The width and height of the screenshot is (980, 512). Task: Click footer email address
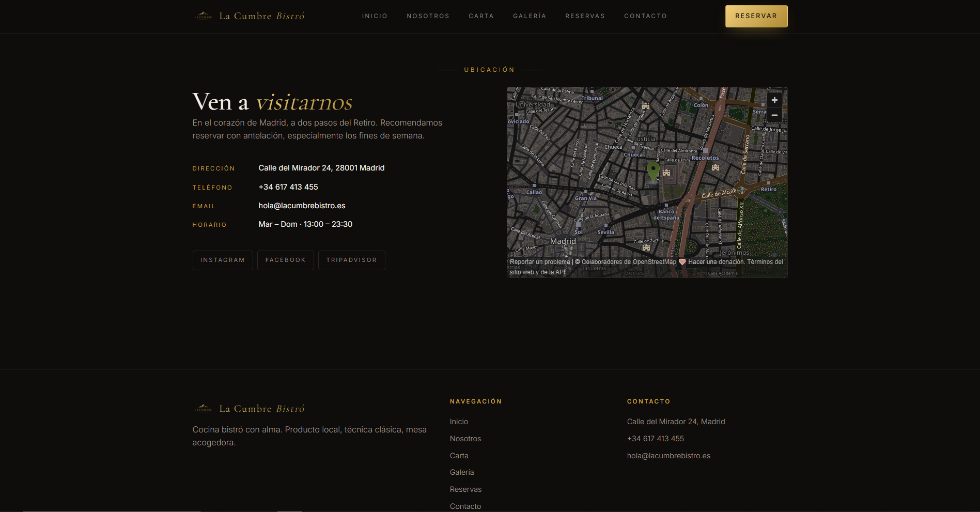coord(668,456)
